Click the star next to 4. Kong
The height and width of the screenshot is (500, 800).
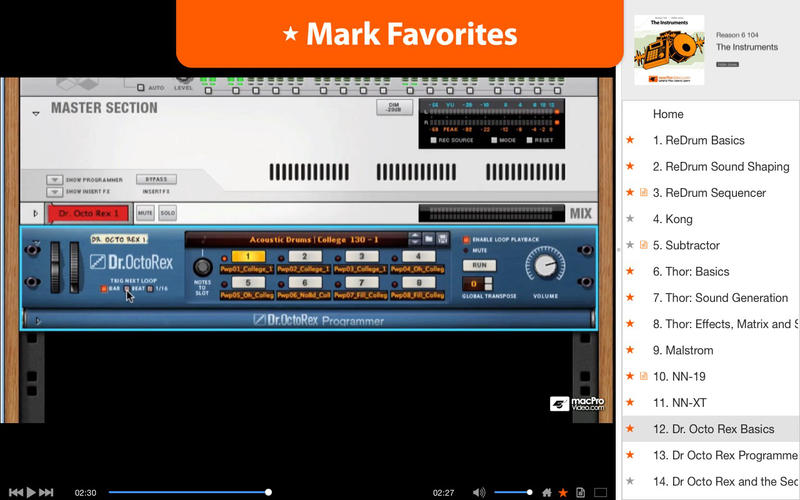[x=630, y=219]
